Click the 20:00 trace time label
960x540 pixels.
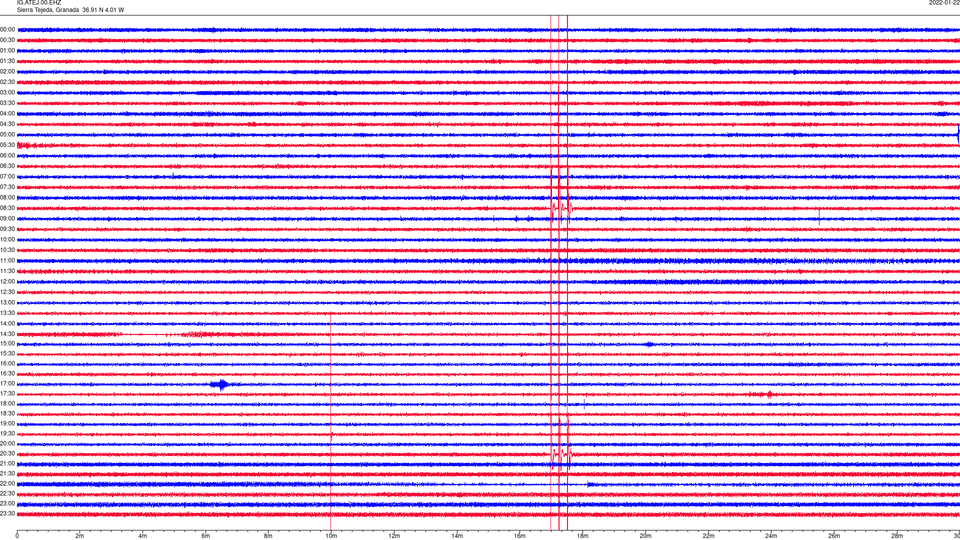pos(7,443)
